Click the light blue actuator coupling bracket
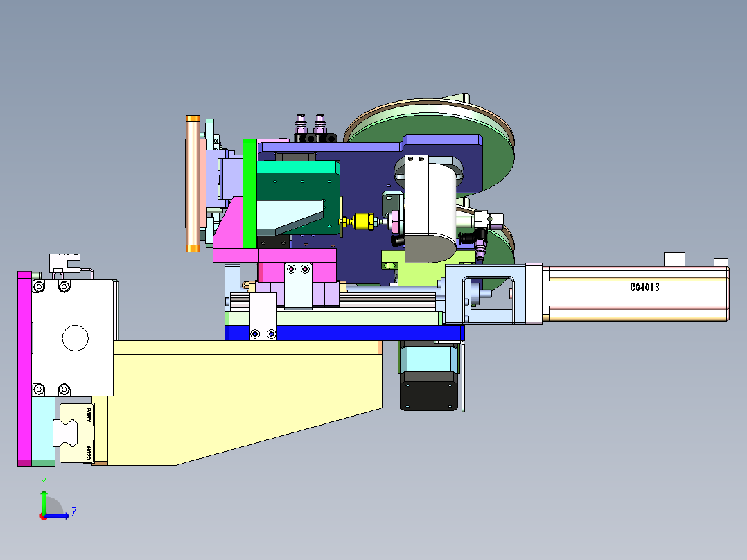The width and height of the screenshot is (747, 560). pos(486,295)
